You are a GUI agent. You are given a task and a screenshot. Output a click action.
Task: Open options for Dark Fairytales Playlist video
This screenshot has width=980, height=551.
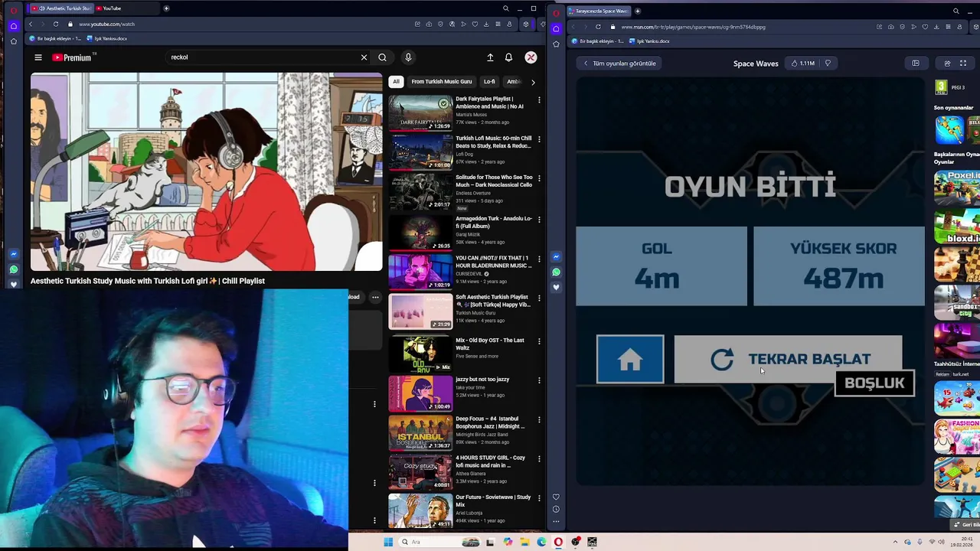click(x=539, y=99)
